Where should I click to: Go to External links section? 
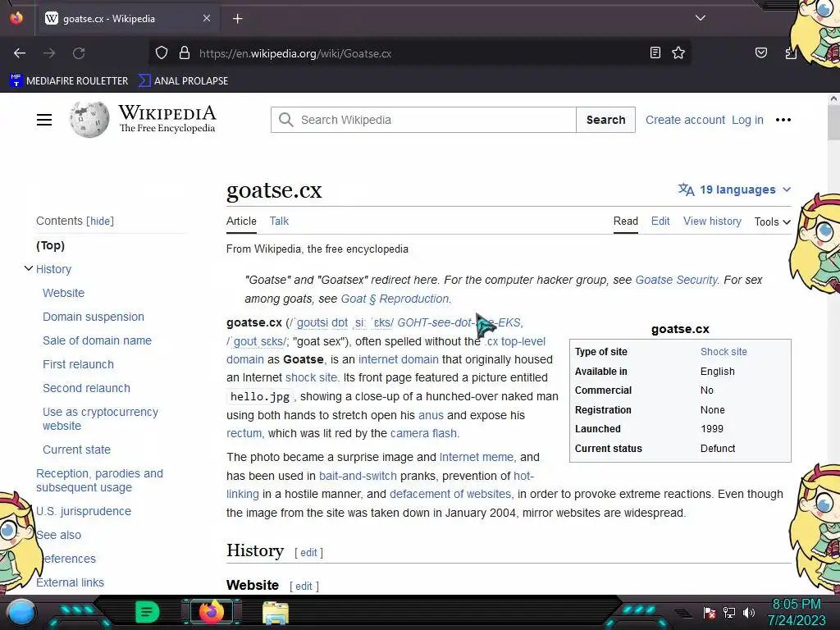71,582
